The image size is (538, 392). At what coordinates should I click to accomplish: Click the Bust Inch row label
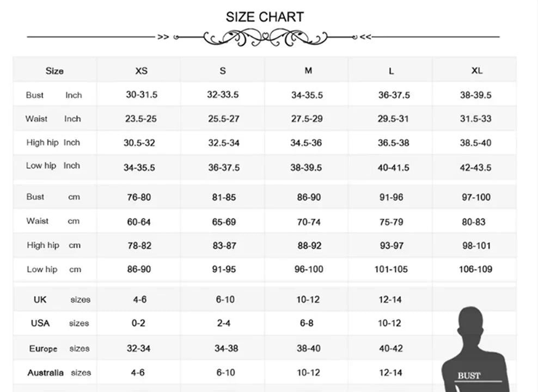[54, 95]
